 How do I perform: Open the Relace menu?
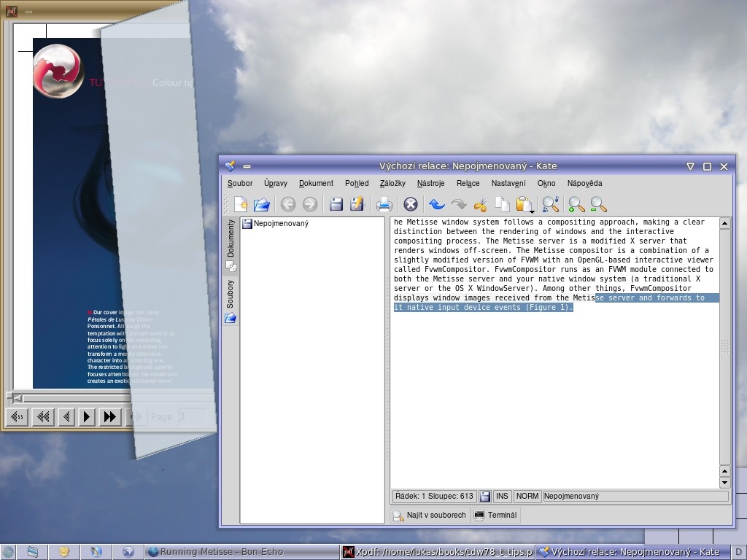tap(468, 183)
